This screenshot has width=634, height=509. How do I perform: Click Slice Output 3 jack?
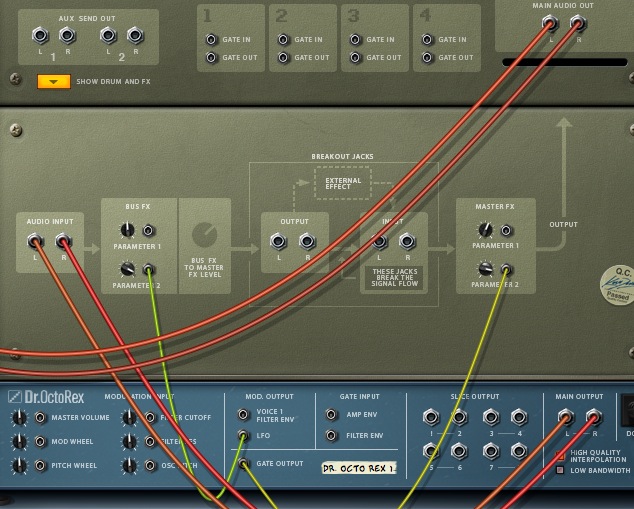[490, 416]
